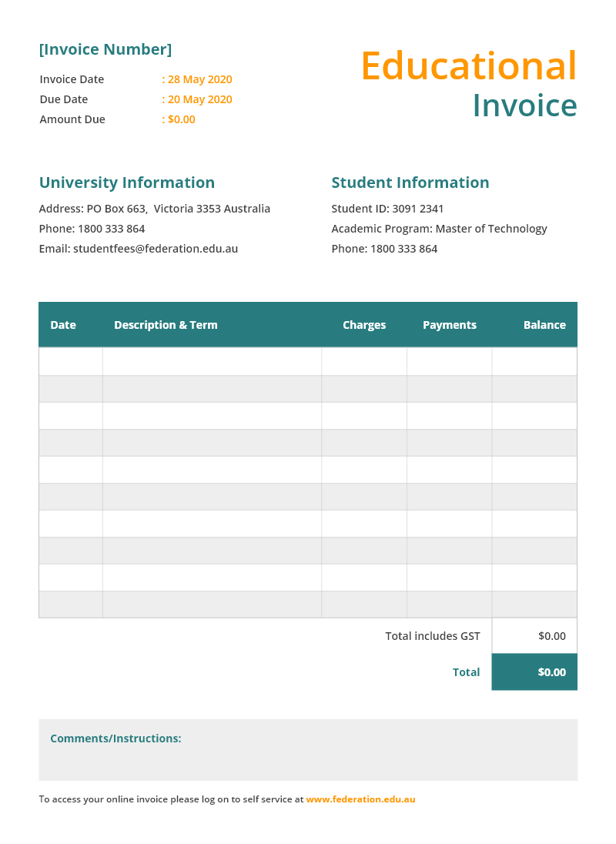Select the Charges column header
This screenshot has width=616, height=844.
point(364,325)
